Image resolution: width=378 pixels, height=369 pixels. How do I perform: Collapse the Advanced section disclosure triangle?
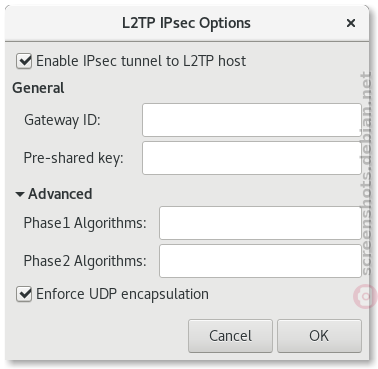(20, 194)
